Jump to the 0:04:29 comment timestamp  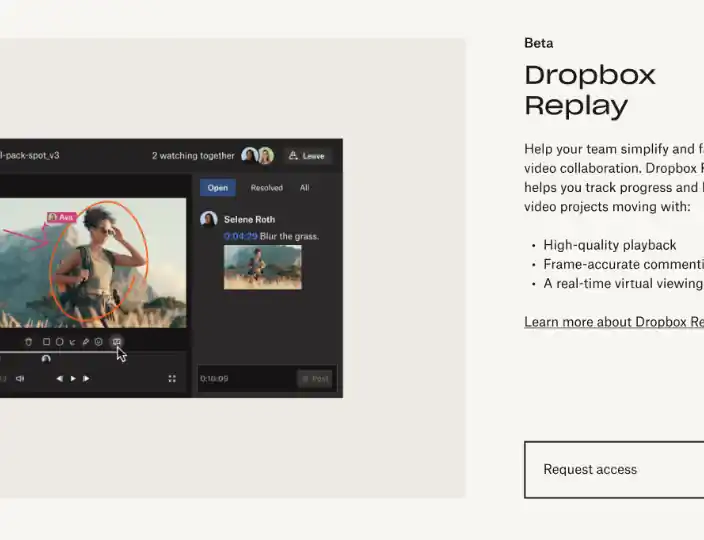241,236
